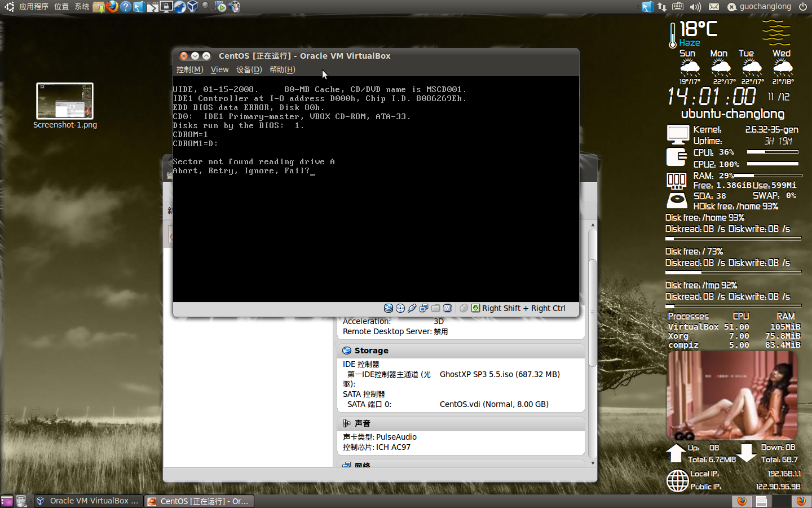The image size is (812, 508).
Task: Click the first workspace in the switcher
Action: (x=742, y=501)
